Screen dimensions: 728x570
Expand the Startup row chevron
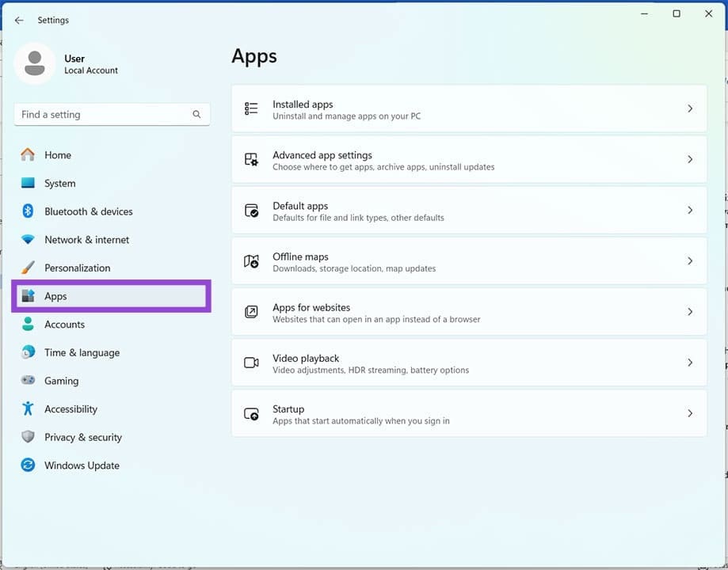[x=690, y=413]
